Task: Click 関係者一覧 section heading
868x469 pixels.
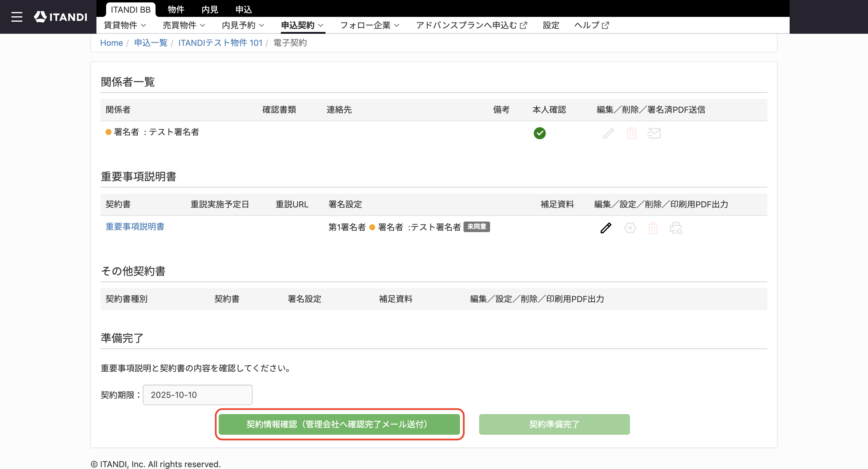Action: (128, 82)
